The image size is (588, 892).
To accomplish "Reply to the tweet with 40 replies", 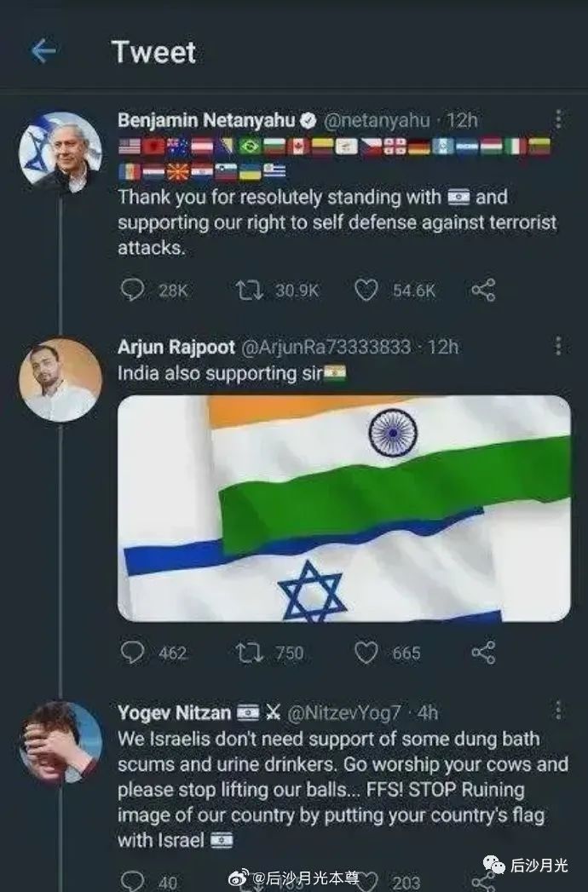I will click(132, 880).
